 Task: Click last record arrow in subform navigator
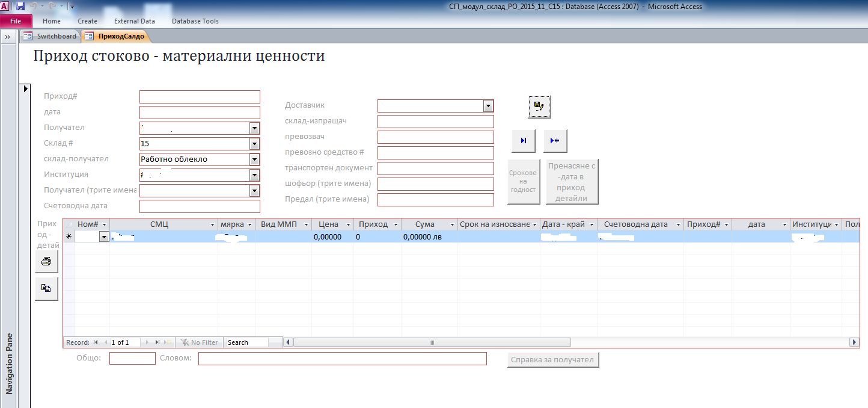pyautogui.click(x=157, y=342)
